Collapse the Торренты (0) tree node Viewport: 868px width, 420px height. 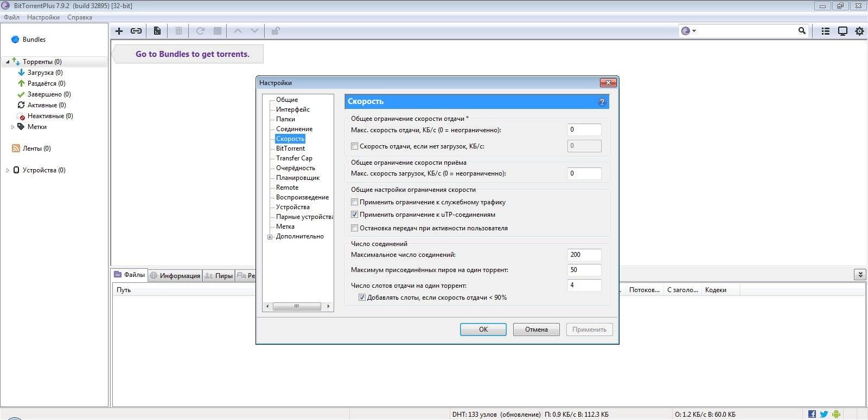[x=8, y=62]
